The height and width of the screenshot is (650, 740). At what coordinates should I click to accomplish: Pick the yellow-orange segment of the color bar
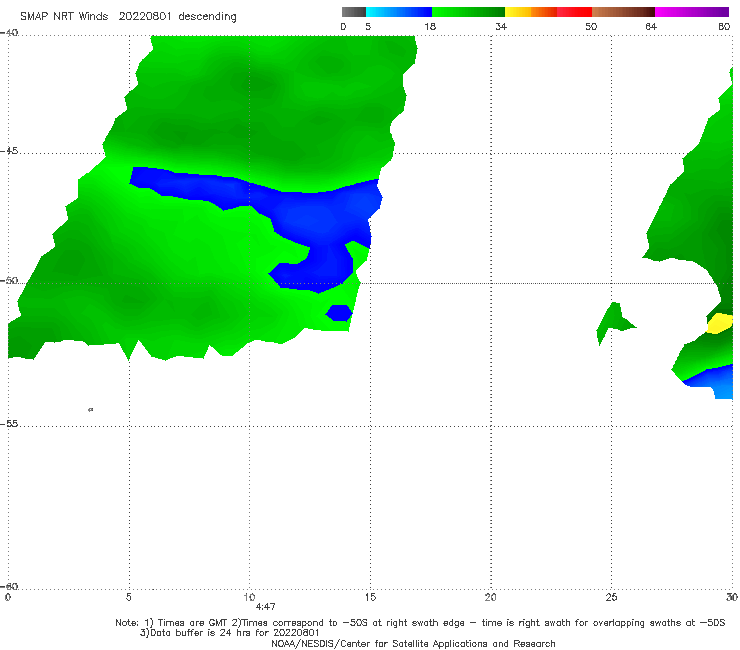pyautogui.click(x=531, y=12)
